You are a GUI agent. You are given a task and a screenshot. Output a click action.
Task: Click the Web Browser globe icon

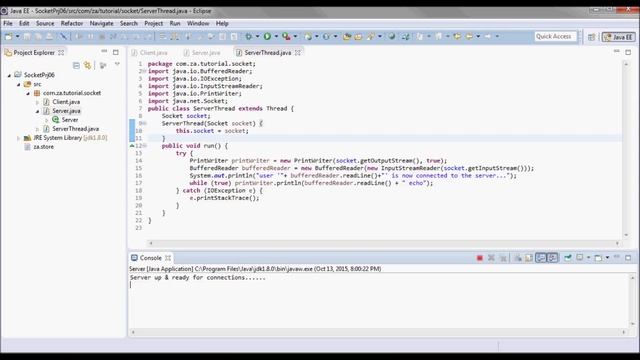coord(392,37)
